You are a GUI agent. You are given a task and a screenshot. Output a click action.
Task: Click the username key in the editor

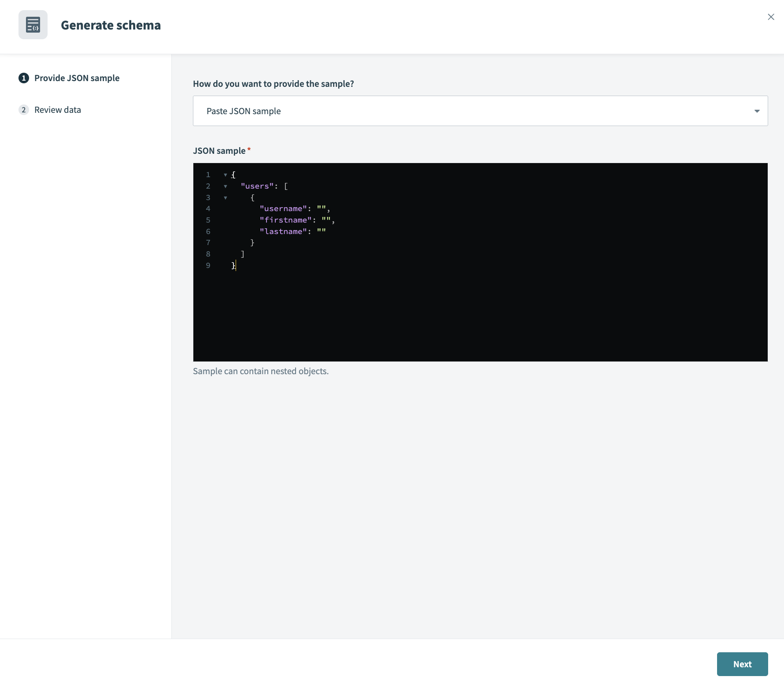pos(284,208)
